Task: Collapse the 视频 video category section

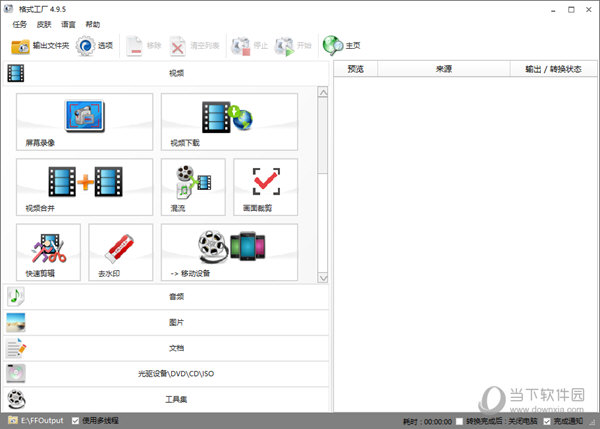Action: pos(166,73)
